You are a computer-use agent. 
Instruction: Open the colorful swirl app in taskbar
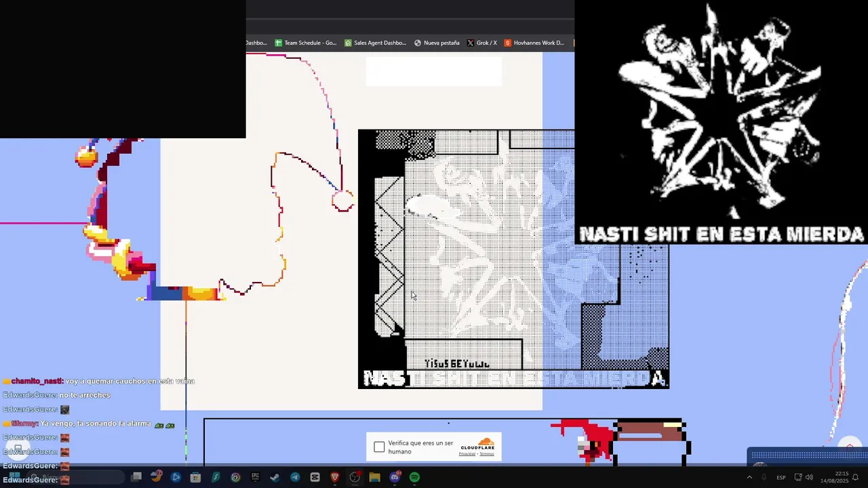click(x=235, y=477)
